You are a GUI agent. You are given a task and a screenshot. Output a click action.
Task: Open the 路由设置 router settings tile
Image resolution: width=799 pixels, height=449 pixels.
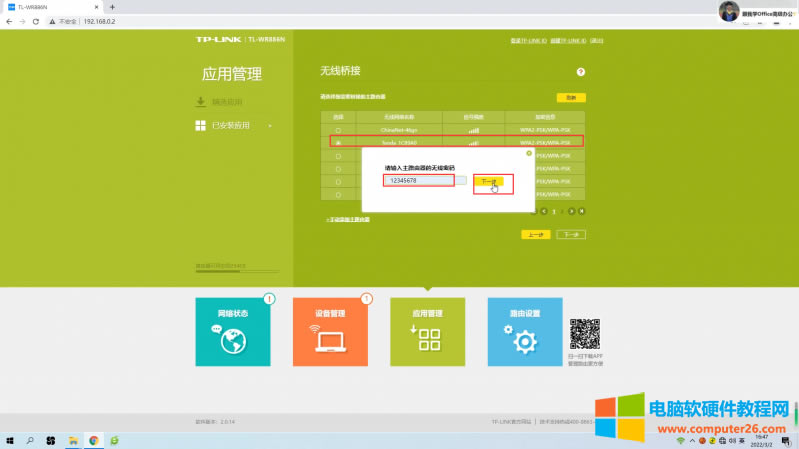[x=525, y=331]
